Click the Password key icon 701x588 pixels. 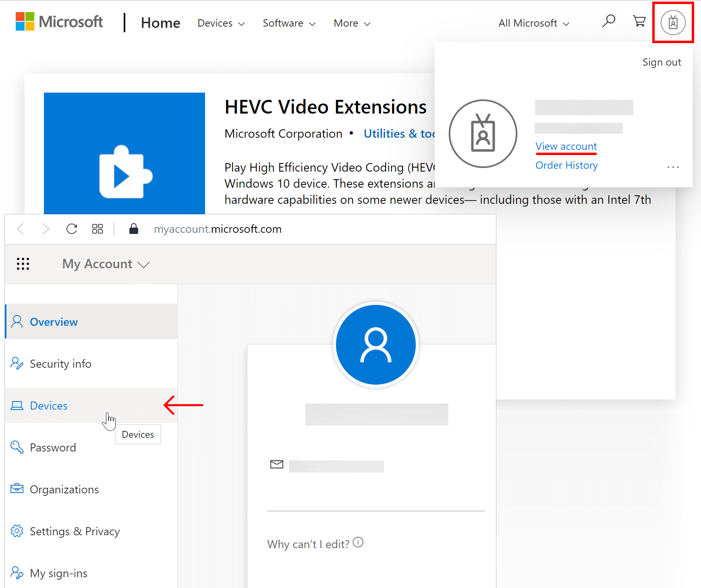click(17, 447)
